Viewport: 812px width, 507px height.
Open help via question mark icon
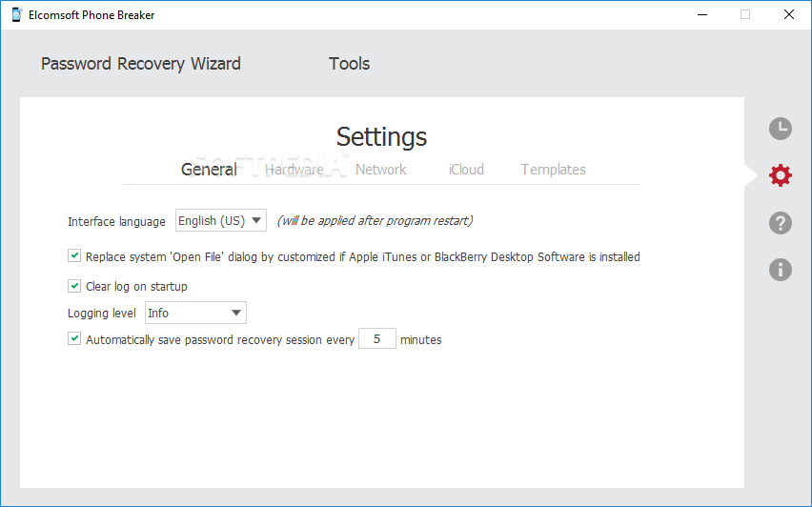(x=781, y=223)
